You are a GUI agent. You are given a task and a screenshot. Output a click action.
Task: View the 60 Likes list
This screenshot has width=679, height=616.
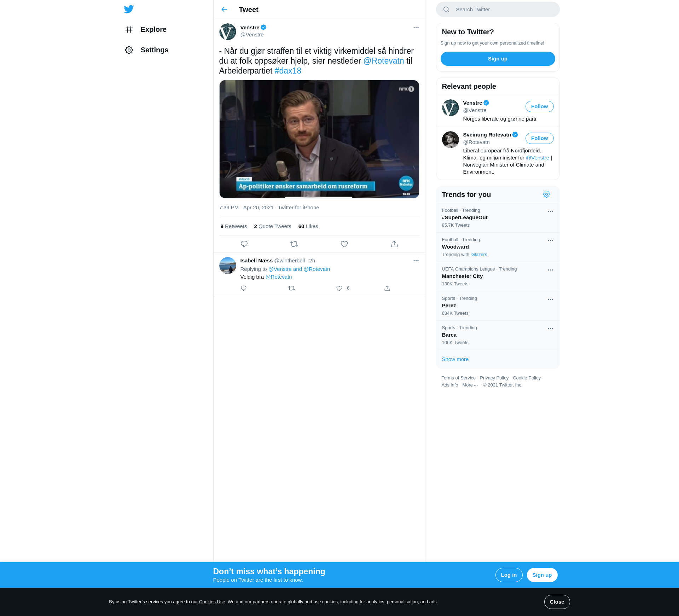tap(308, 226)
